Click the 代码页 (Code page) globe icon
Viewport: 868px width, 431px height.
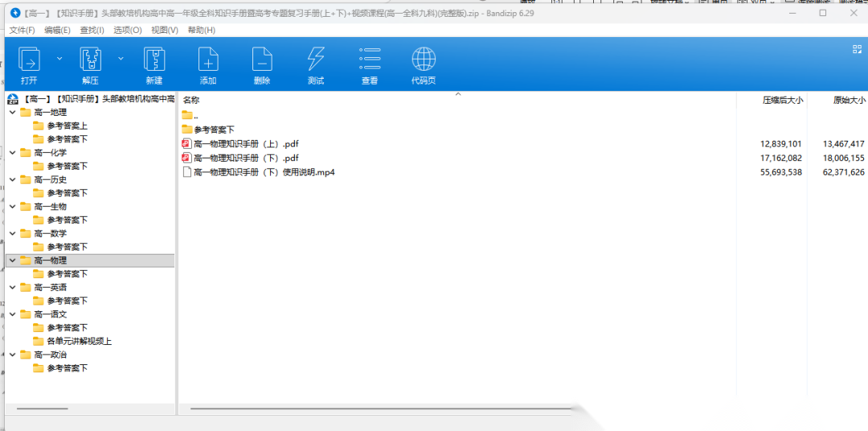(x=424, y=60)
